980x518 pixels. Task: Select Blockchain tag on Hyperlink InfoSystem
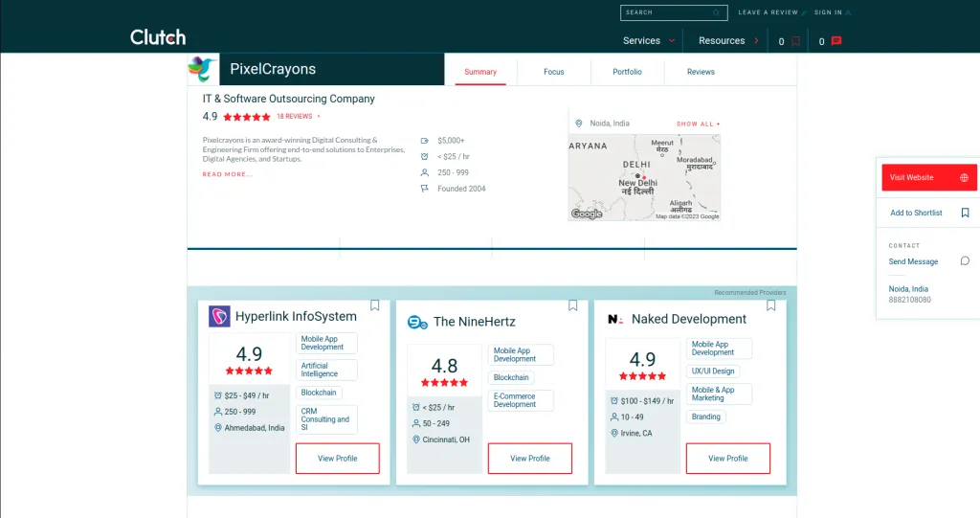point(319,393)
